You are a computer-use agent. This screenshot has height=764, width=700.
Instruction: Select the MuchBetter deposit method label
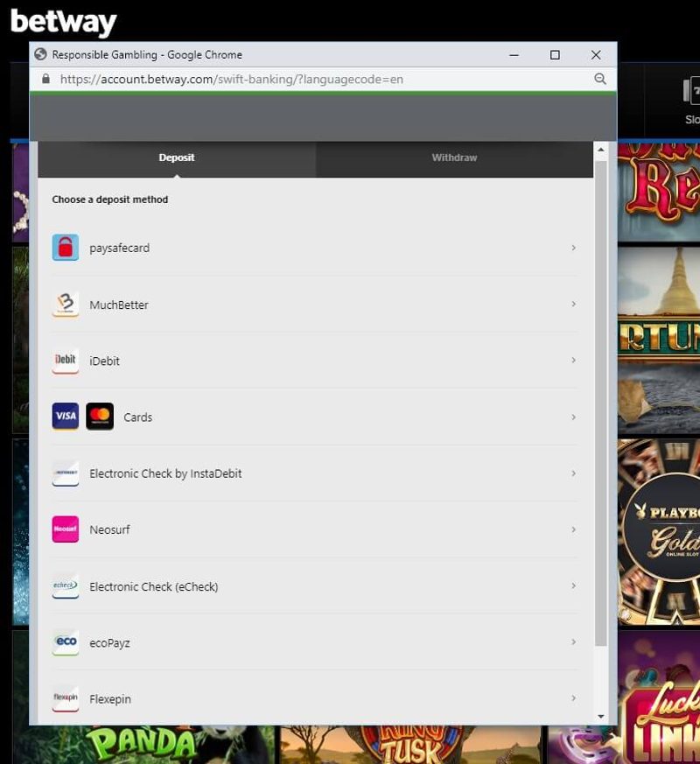[x=119, y=305]
